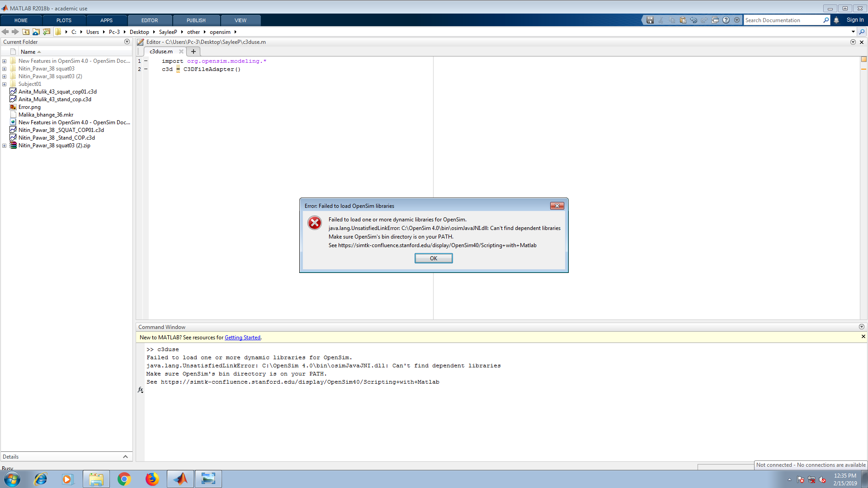
Task: Open quick access toolbar options arrow
Action: 737,20
